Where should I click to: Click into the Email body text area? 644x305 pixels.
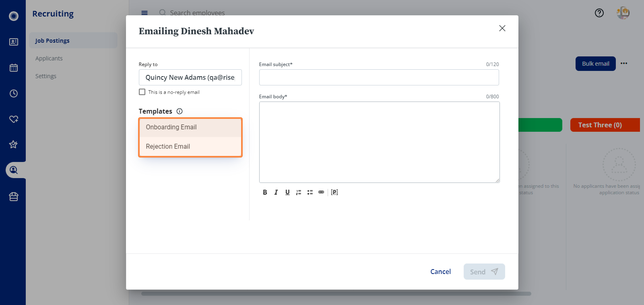[379, 142]
